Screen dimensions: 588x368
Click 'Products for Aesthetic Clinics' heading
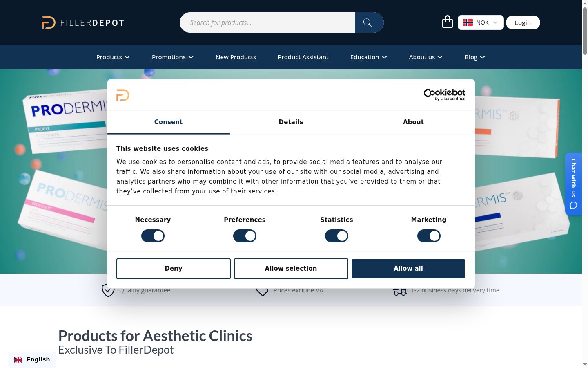156,336
